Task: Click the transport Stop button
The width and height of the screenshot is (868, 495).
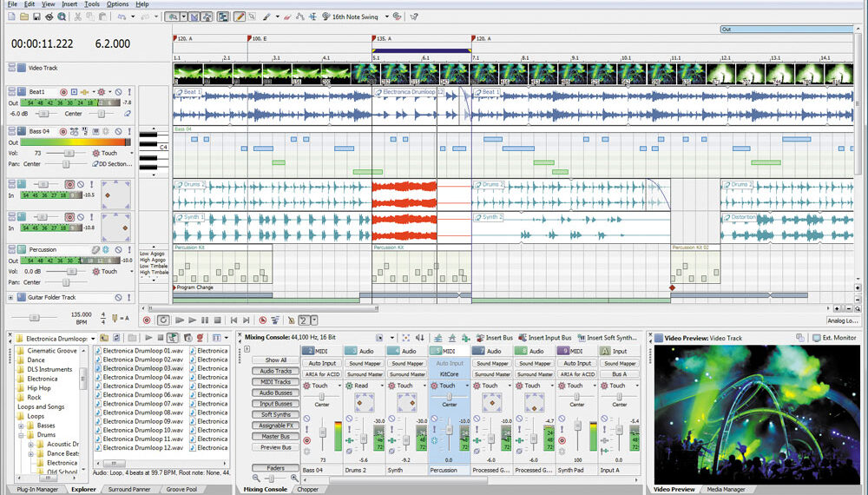Action: 217,320
